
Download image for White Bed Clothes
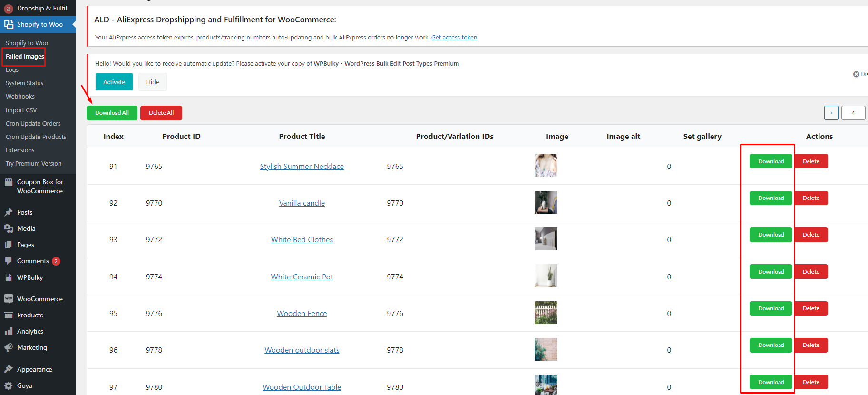pyautogui.click(x=771, y=235)
